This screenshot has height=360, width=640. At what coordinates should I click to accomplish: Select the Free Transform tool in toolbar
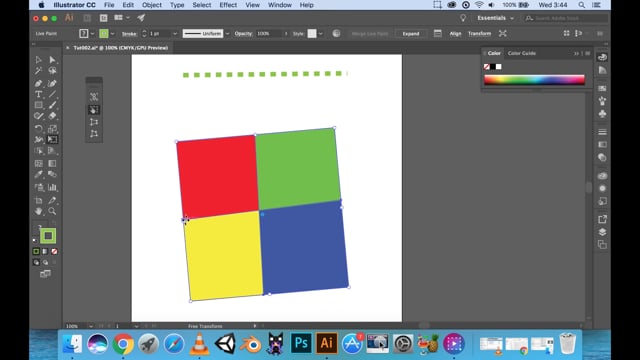tap(52, 140)
